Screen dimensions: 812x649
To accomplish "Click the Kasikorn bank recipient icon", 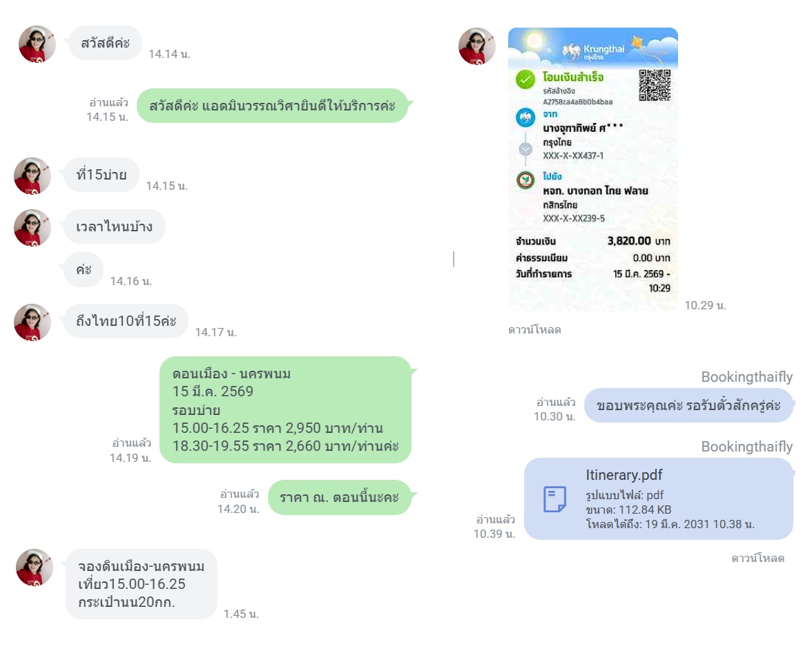I will tap(525, 180).
